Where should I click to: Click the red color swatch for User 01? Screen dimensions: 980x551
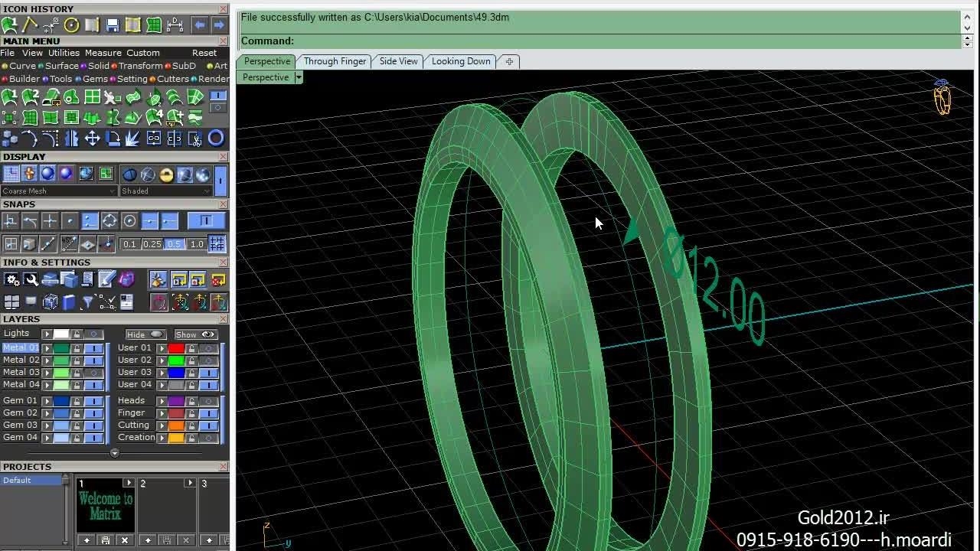coord(176,348)
